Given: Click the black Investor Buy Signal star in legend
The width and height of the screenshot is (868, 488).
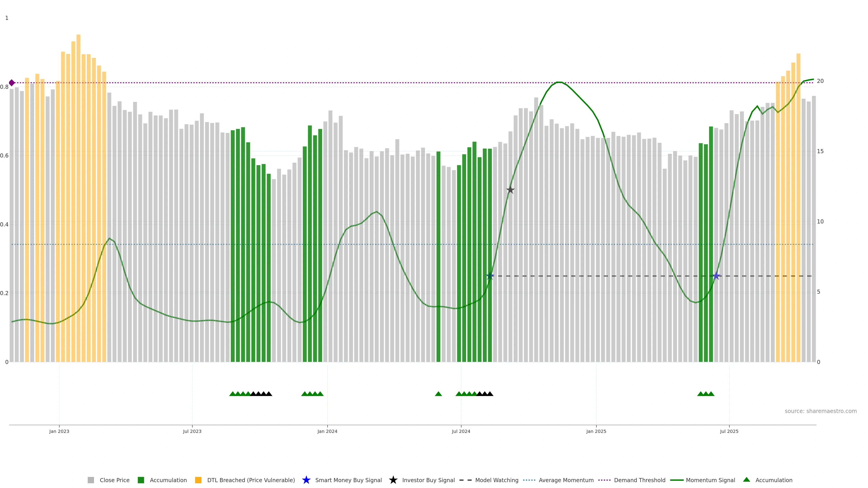Looking at the screenshot, I should point(393,480).
